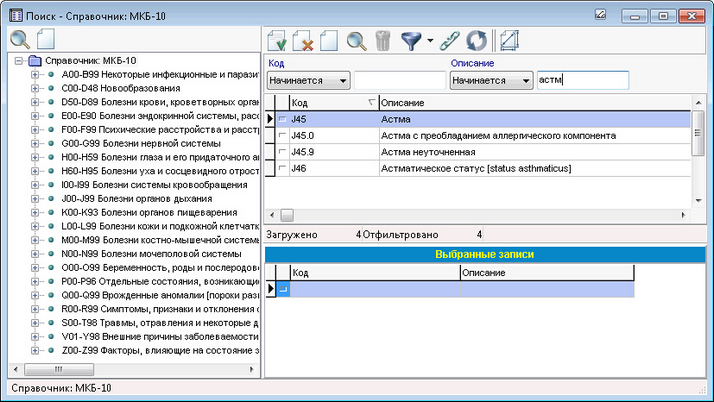Click the resize window frame icon in the toolbar
This screenshot has width=714, height=402.
pos(509,41)
